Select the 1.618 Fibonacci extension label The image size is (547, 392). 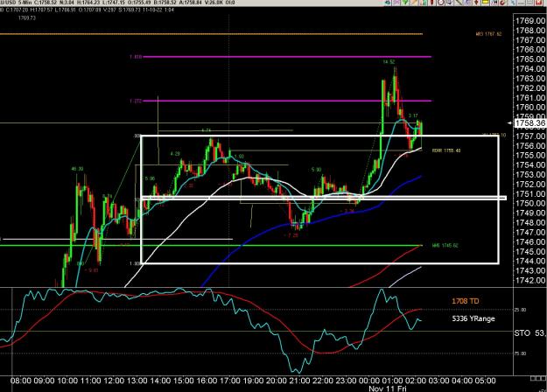point(136,57)
